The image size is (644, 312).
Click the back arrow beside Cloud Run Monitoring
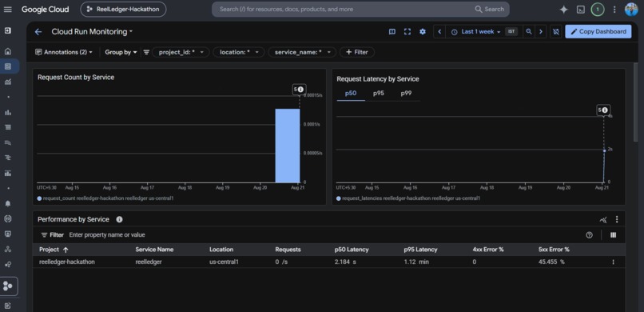[x=38, y=32]
